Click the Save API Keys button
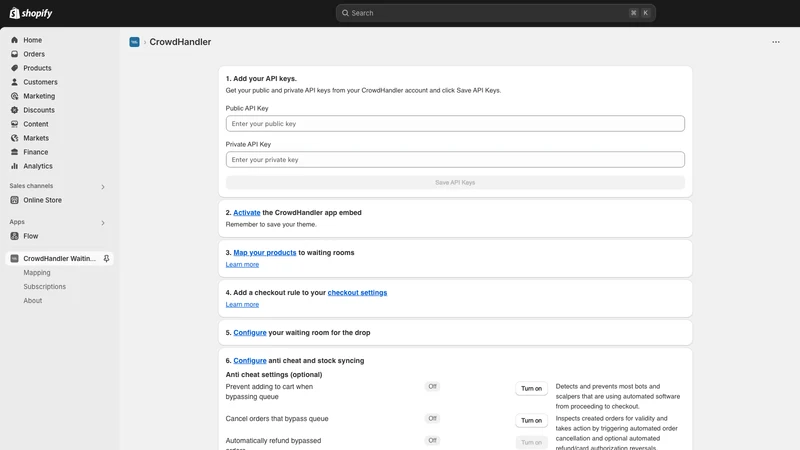This screenshot has width=800, height=450. (455, 183)
